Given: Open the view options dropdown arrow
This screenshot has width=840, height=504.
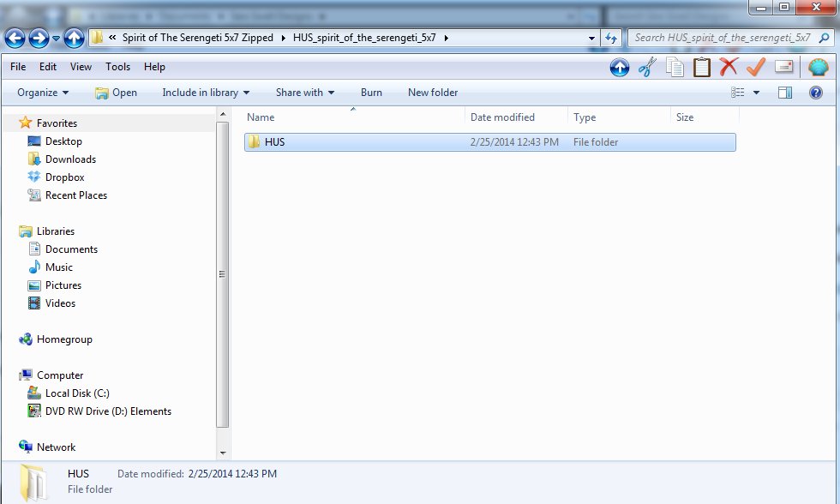Looking at the screenshot, I should 756,93.
